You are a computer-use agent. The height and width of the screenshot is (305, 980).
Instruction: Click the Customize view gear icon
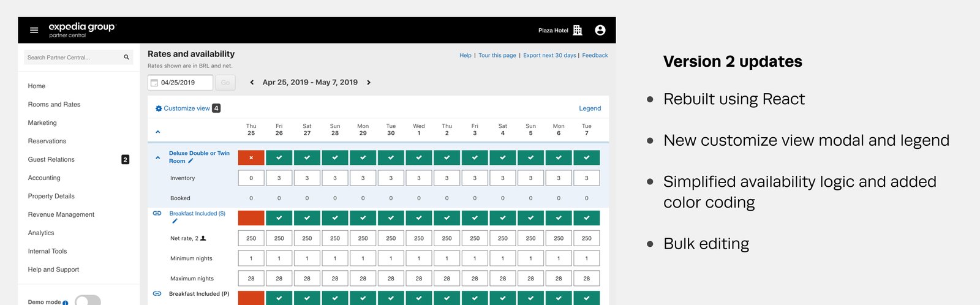(159, 108)
